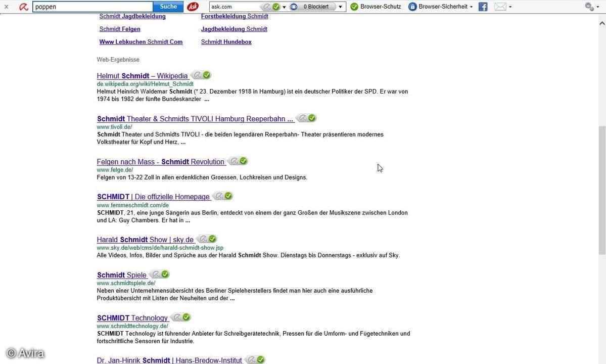This screenshot has width=606, height=364.
Task: Click safety badge beside SCHMIDT Technology result
Action: click(x=181, y=317)
